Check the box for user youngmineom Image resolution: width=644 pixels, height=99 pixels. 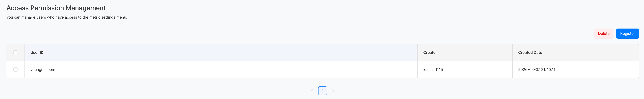point(16,69)
